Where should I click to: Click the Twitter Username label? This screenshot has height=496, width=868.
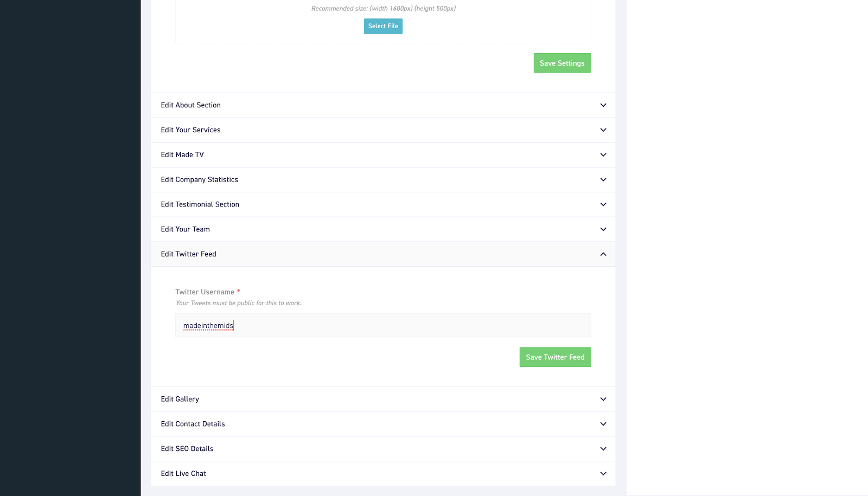[x=205, y=292]
